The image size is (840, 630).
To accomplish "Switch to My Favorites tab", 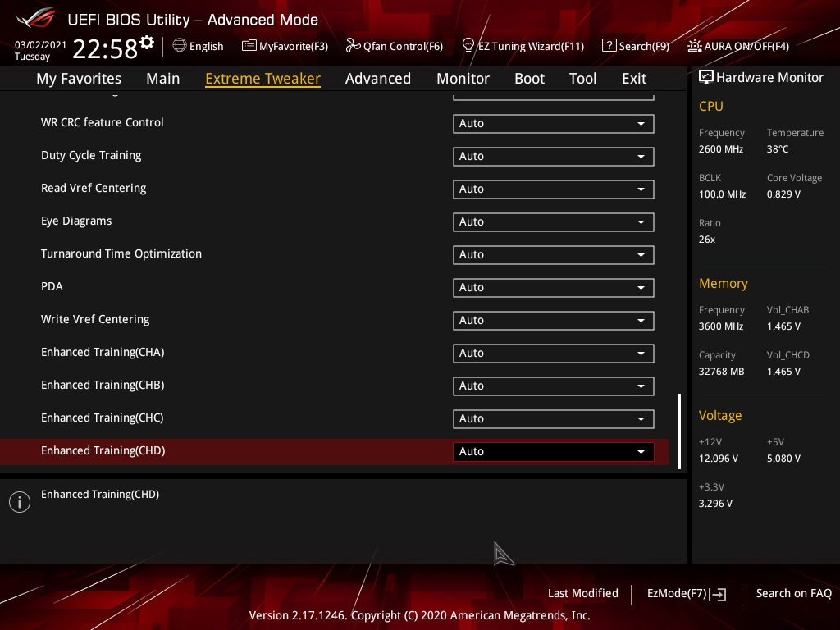I will tap(79, 79).
